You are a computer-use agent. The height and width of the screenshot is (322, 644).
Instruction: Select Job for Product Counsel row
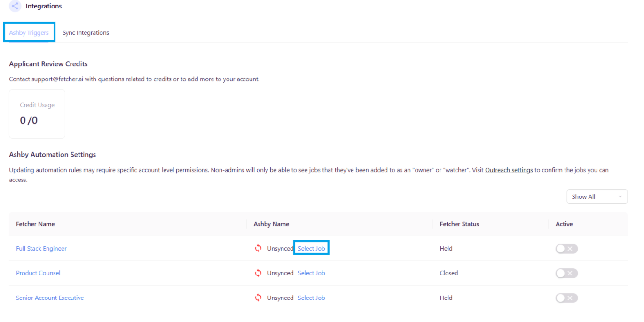point(311,273)
